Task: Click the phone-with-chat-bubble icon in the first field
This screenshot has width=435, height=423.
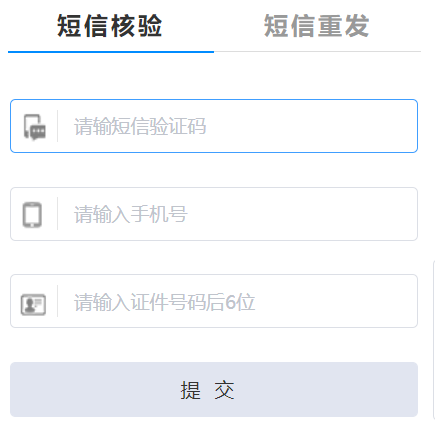Action: [x=35, y=127]
